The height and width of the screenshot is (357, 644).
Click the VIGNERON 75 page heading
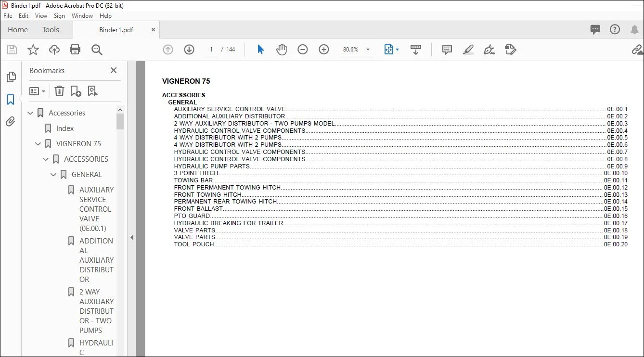(x=186, y=81)
